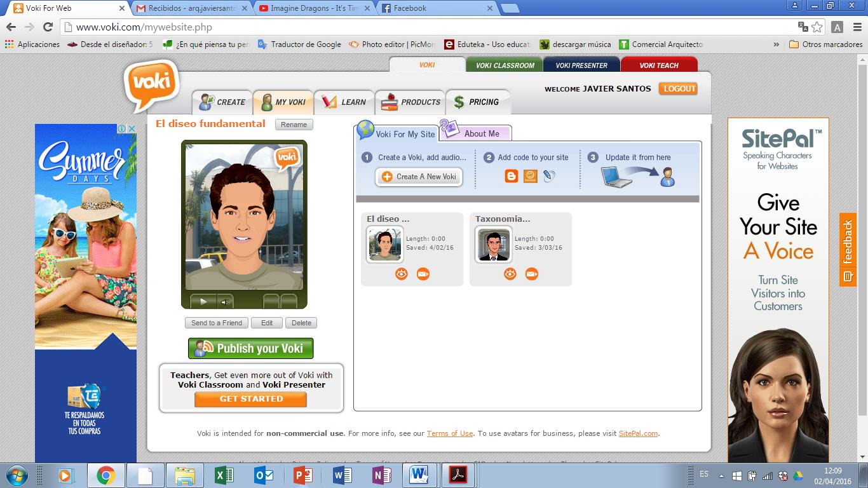Open the SitePal.com link
This screenshot has width=868, height=488.
pyautogui.click(x=639, y=433)
